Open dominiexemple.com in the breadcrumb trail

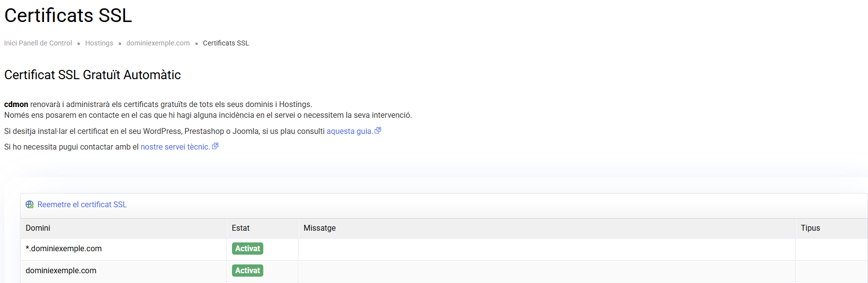click(158, 43)
